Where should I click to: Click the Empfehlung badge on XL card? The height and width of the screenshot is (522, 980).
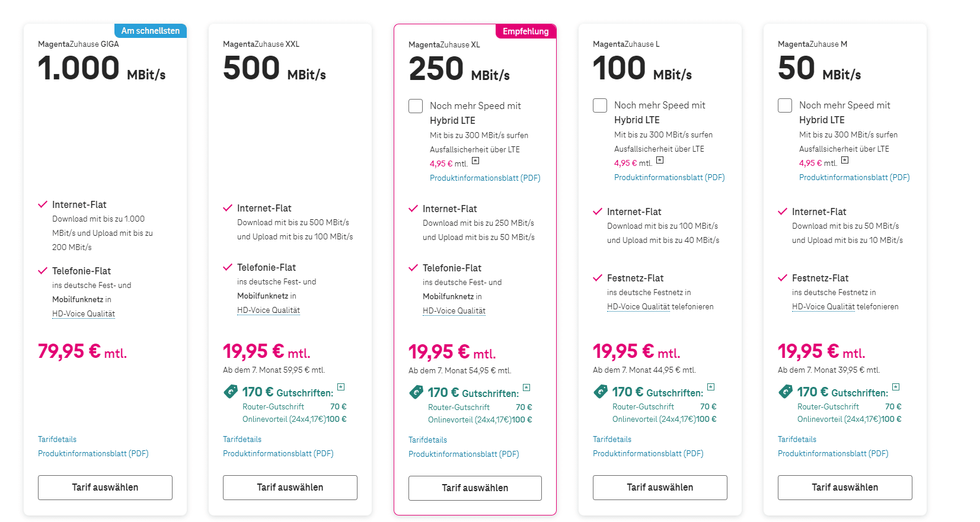525,31
